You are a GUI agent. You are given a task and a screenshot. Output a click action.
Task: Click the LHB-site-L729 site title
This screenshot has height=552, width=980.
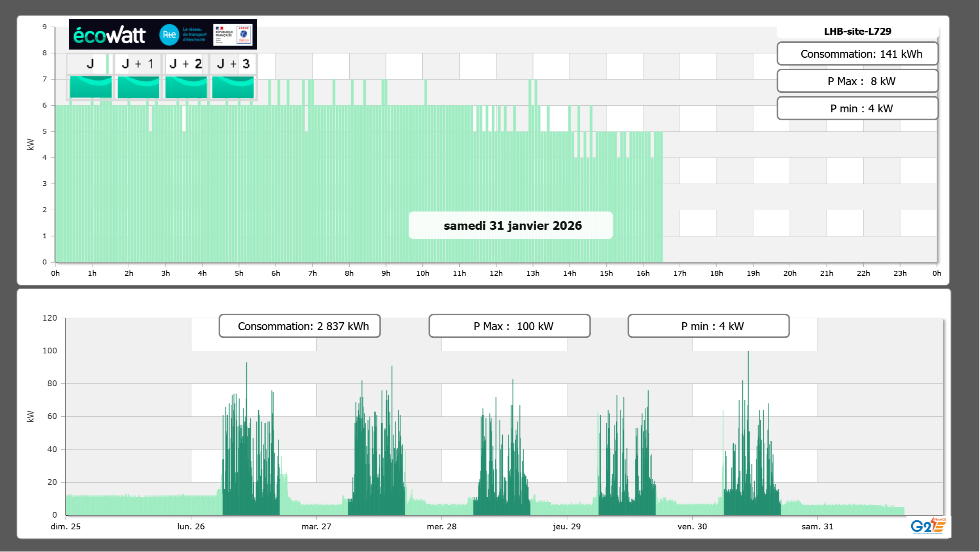857,31
